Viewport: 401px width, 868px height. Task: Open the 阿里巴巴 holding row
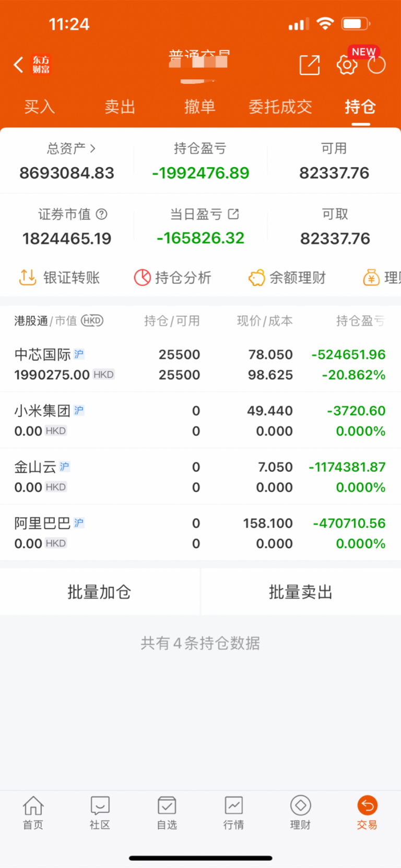[200, 533]
